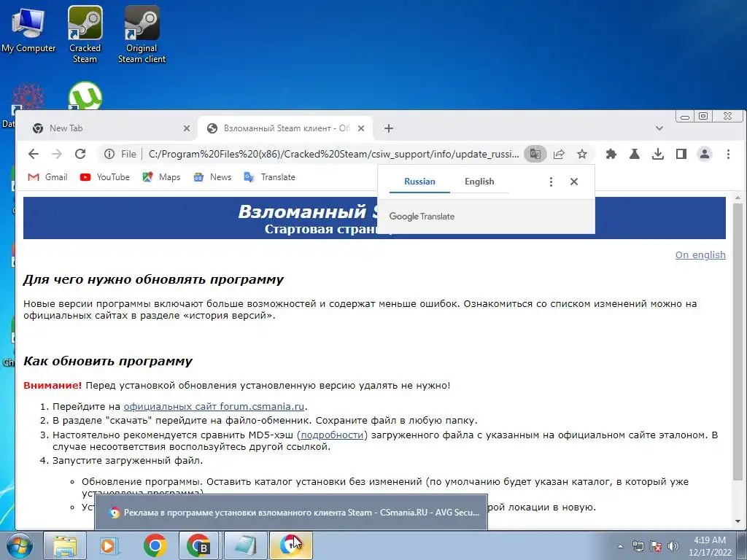The width and height of the screenshot is (747, 560).
Task: Open the forum.csmania.ru official site link
Action: tap(214, 406)
